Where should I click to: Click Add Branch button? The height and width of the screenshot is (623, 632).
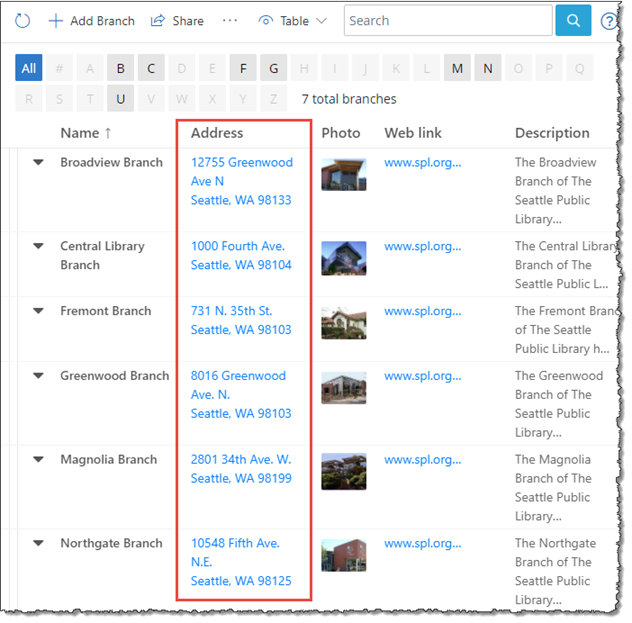coord(91,21)
